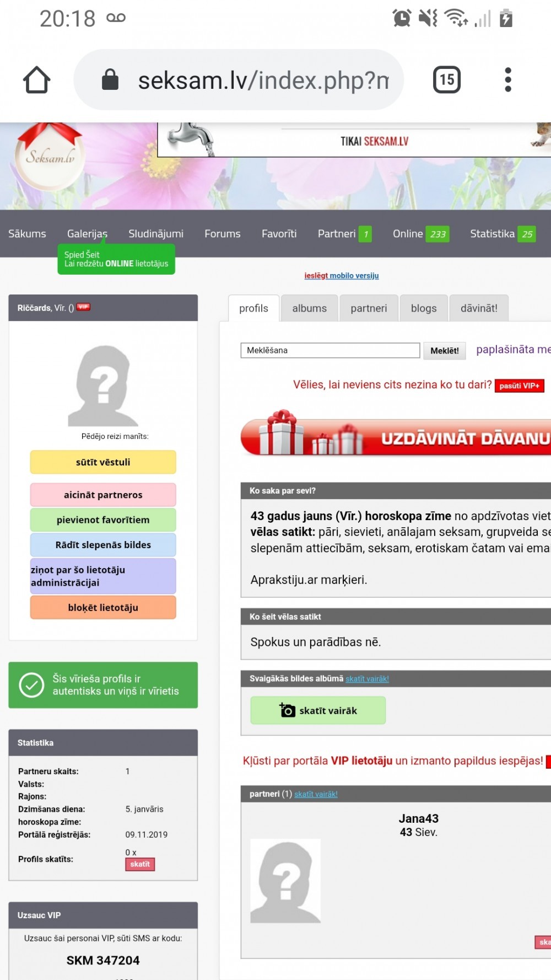Click the pievienot favorītiem button

pyautogui.click(x=103, y=520)
